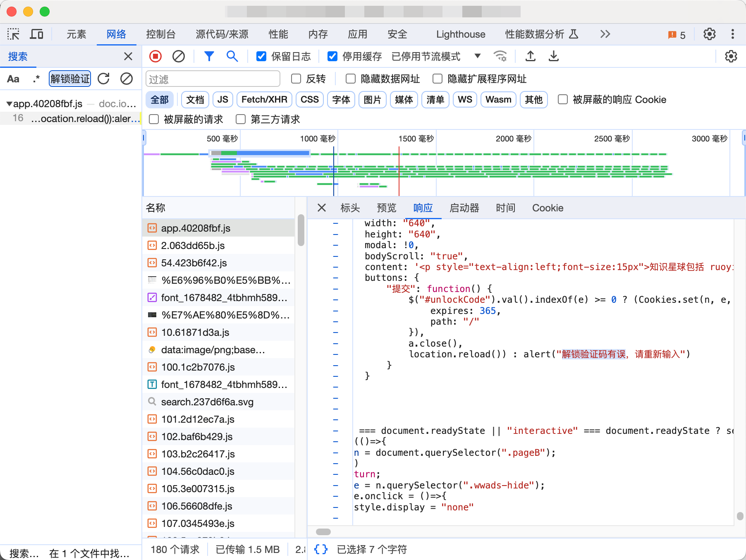Refresh the search results

coord(104,79)
